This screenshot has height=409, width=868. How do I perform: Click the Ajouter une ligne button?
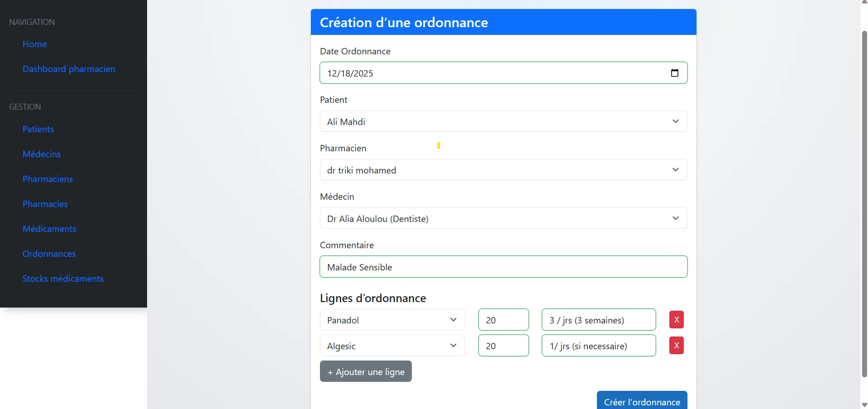click(x=366, y=371)
